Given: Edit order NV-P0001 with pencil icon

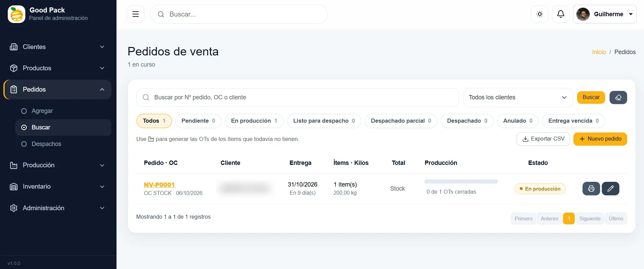Looking at the screenshot, I should click(x=610, y=189).
